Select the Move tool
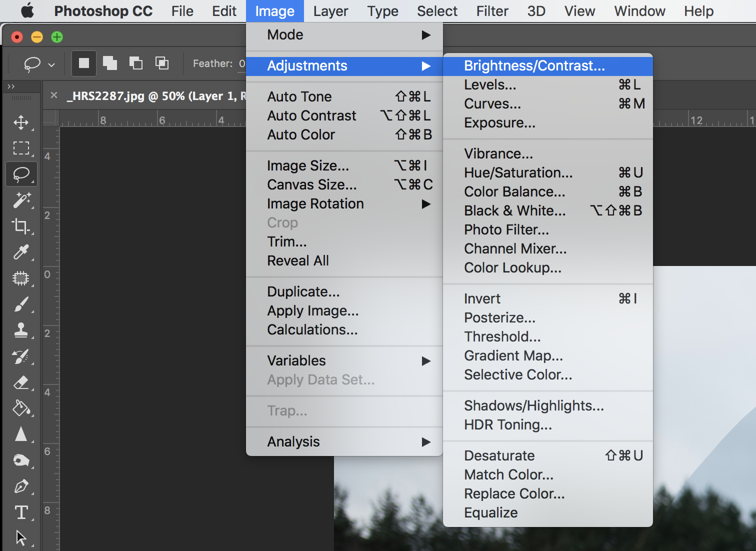The height and width of the screenshot is (551, 756). 21,122
